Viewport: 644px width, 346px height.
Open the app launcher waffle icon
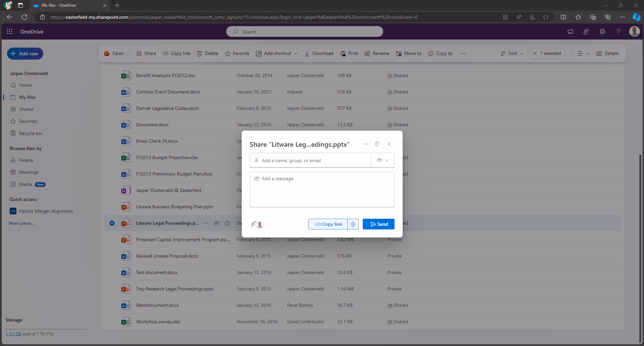(x=9, y=31)
